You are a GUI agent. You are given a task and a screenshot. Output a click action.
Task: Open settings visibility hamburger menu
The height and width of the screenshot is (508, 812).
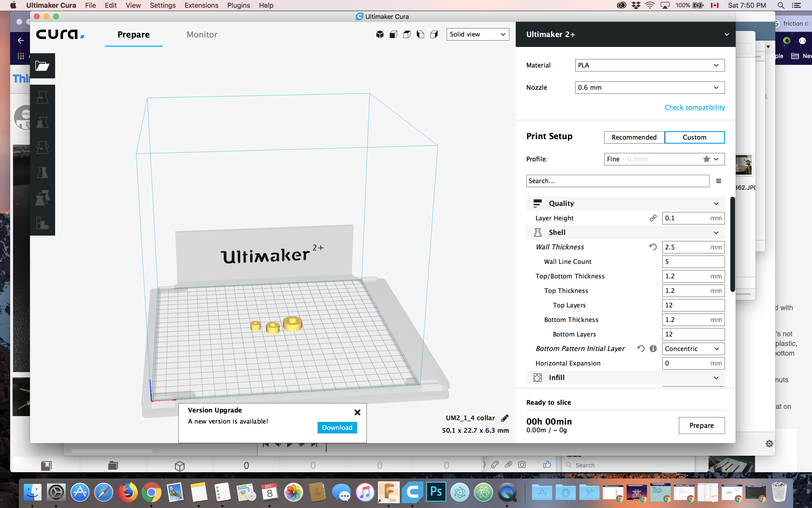[718, 181]
